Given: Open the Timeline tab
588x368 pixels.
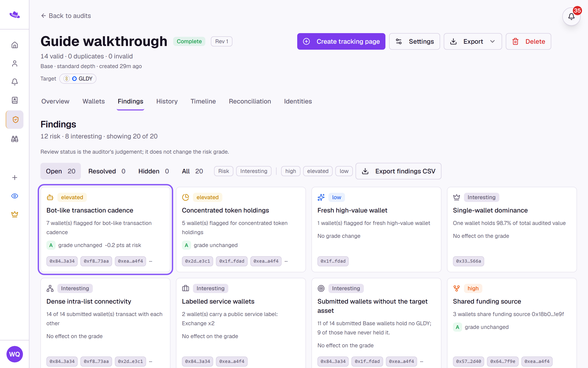Looking at the screenshot, I should (x=203, y=101).
